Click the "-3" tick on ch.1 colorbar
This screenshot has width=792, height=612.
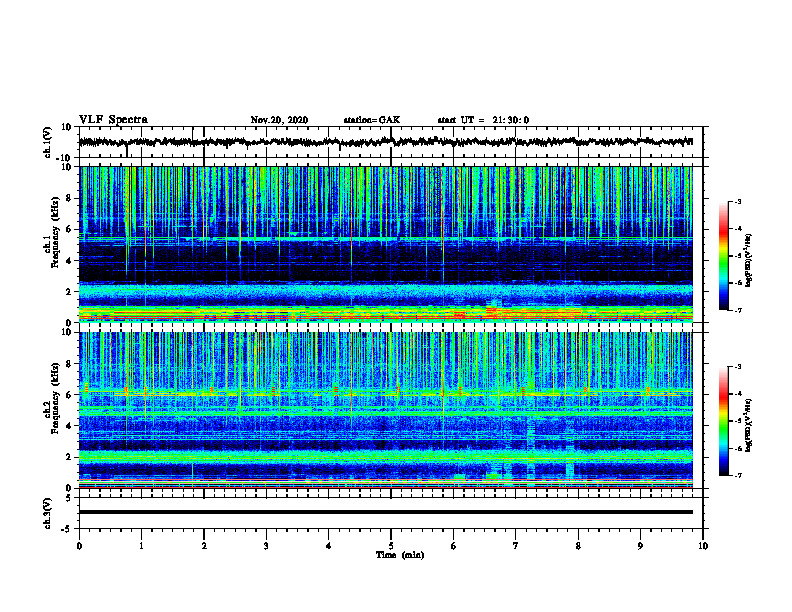click(737, 201)
